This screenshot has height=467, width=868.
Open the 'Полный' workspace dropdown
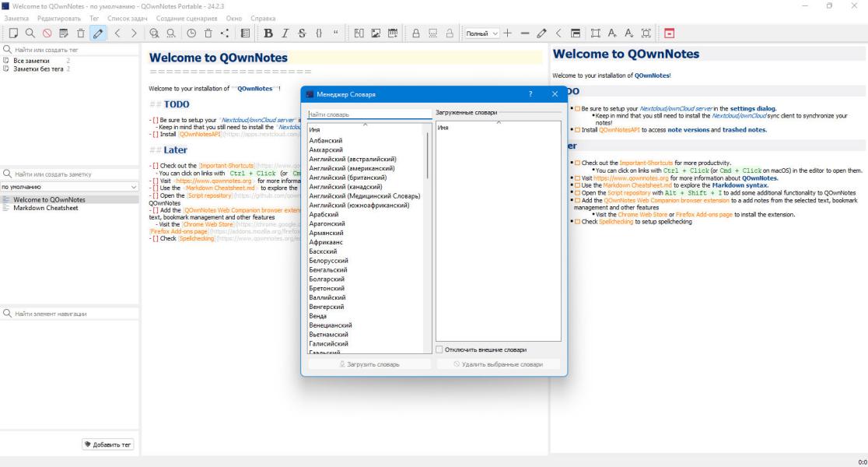pos(481,33)
